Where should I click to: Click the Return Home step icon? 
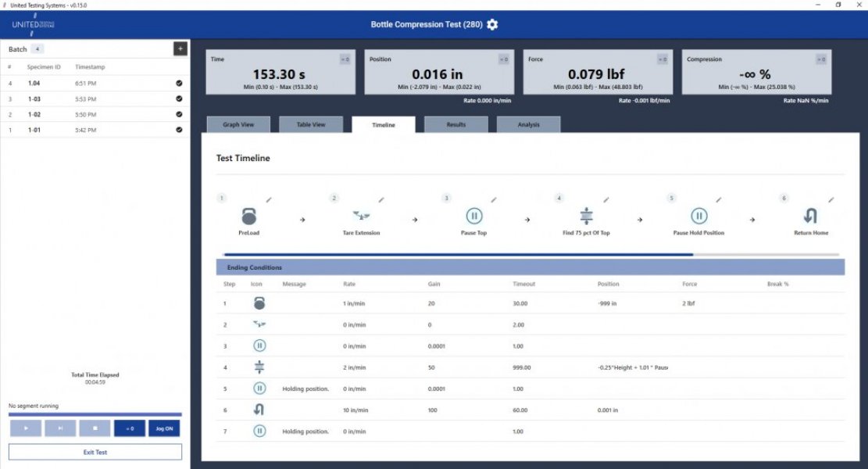point(810,216)
